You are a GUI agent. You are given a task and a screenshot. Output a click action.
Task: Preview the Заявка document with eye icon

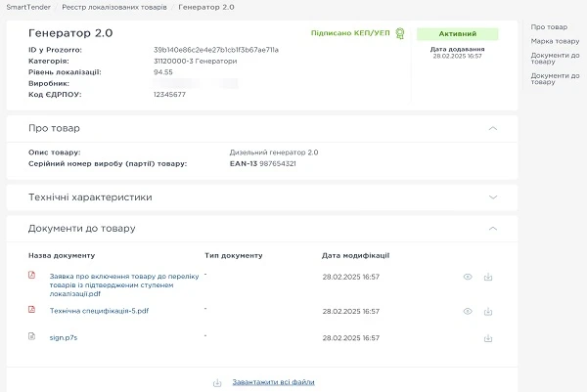(x=468, y=278)
